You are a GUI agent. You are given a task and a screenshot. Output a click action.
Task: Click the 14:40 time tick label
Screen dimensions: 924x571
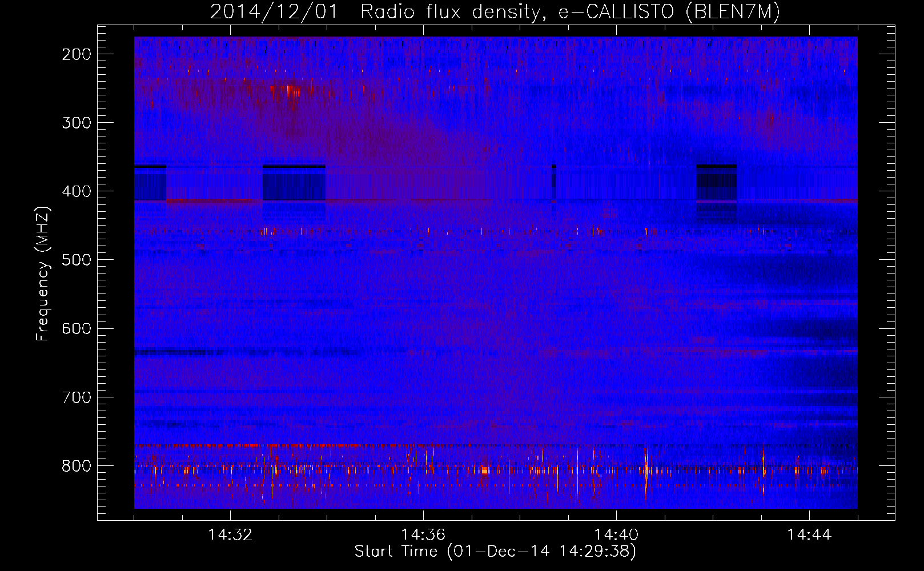coord(616,535)
